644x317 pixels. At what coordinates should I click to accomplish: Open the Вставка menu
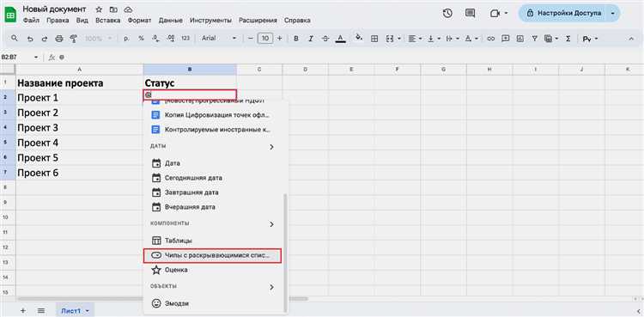click(108, 20)
